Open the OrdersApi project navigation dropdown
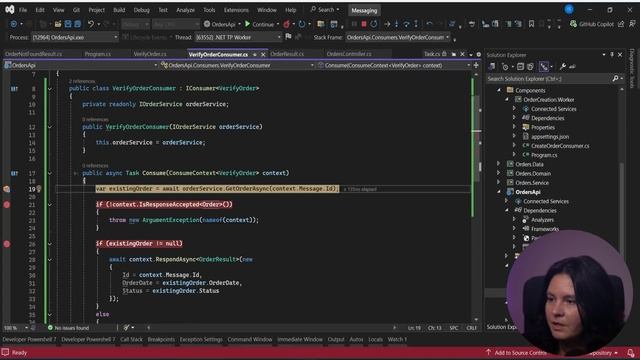The width and height of the screenshot is (640, 360). 80,65
